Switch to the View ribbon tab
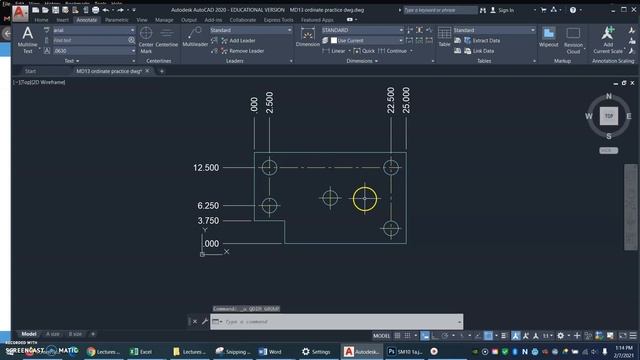The width and height of the screenshot is (640, 360). tap(142, 20)
